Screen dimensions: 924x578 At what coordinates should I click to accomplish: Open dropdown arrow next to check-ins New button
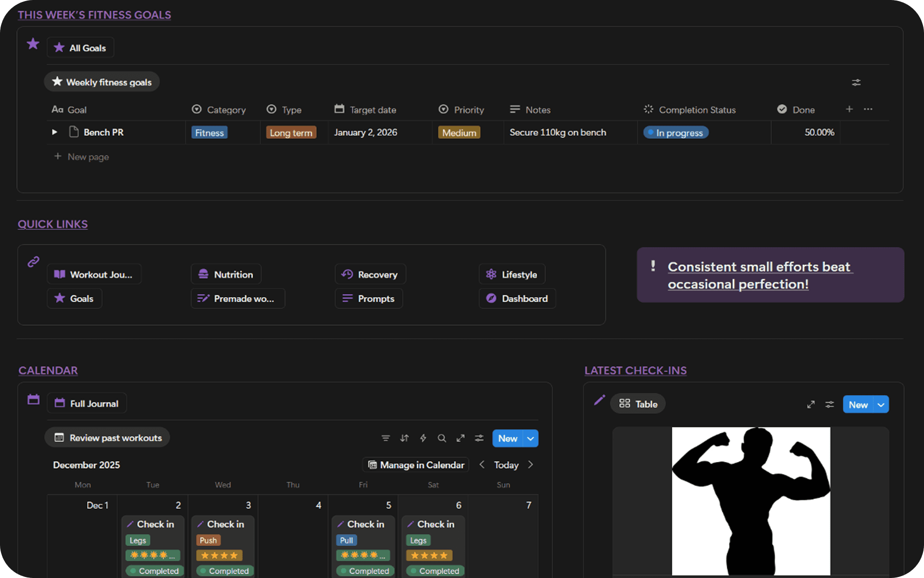tap(881, 405)
